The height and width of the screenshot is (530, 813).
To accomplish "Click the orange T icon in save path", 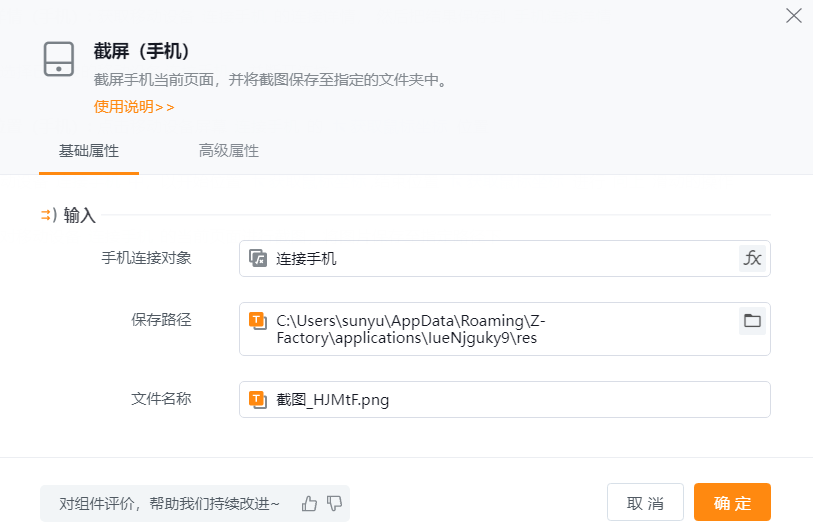I will 258,321.
